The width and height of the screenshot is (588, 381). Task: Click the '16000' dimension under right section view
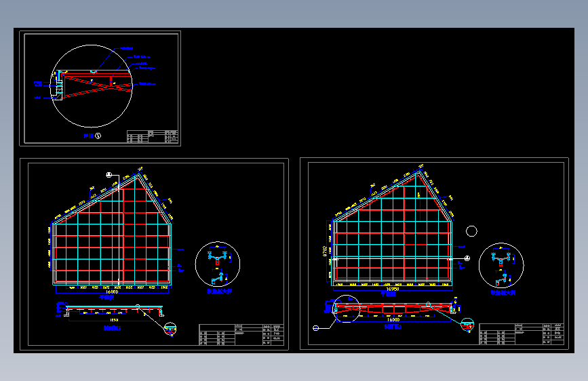click(393, 320)
